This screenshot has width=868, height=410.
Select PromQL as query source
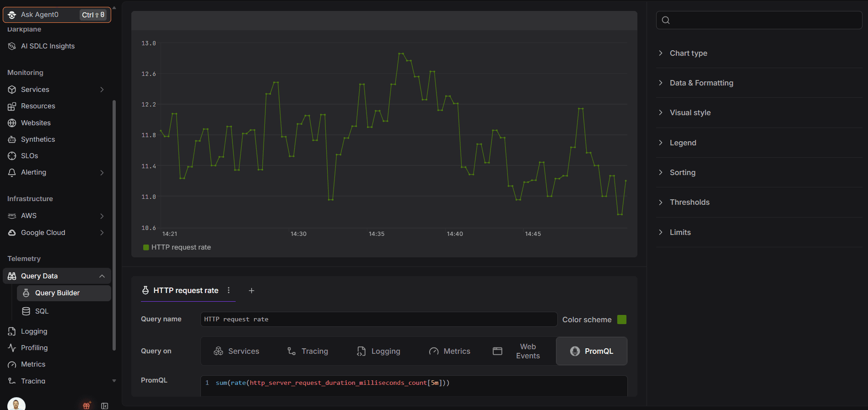point(592,351)
